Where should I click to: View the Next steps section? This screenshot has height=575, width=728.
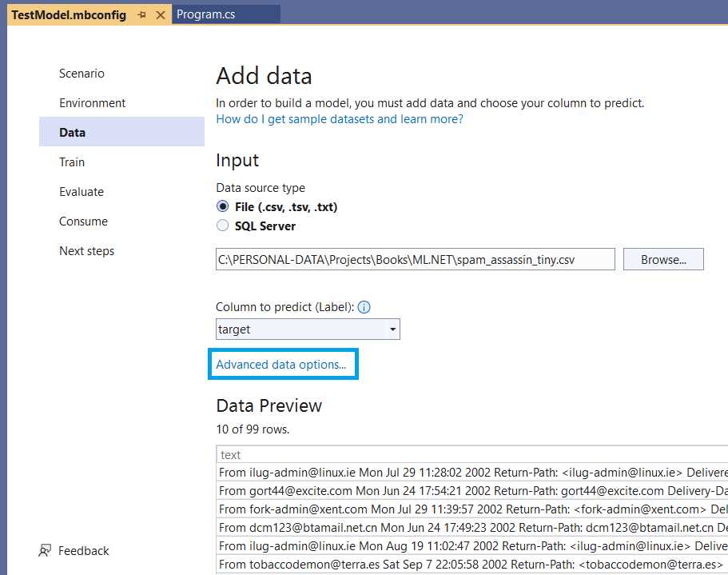click(x=86, y=250)
